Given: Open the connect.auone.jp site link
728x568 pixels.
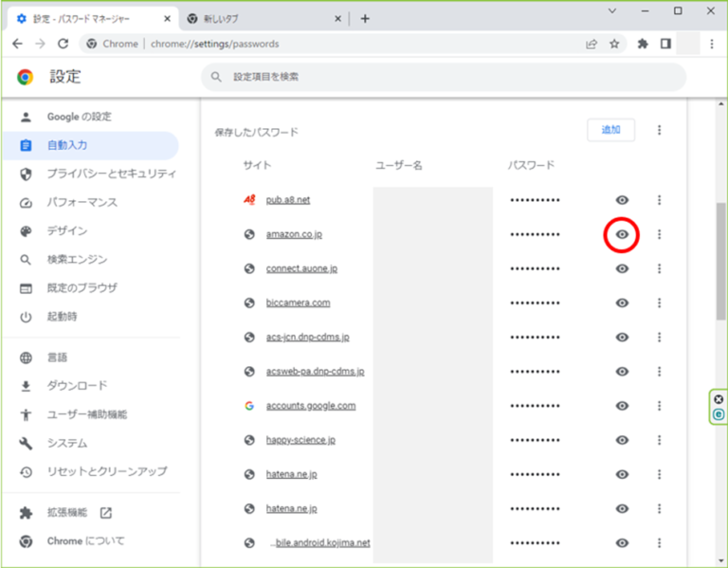Looking at the screenshot, I should [x=301, y=268].
